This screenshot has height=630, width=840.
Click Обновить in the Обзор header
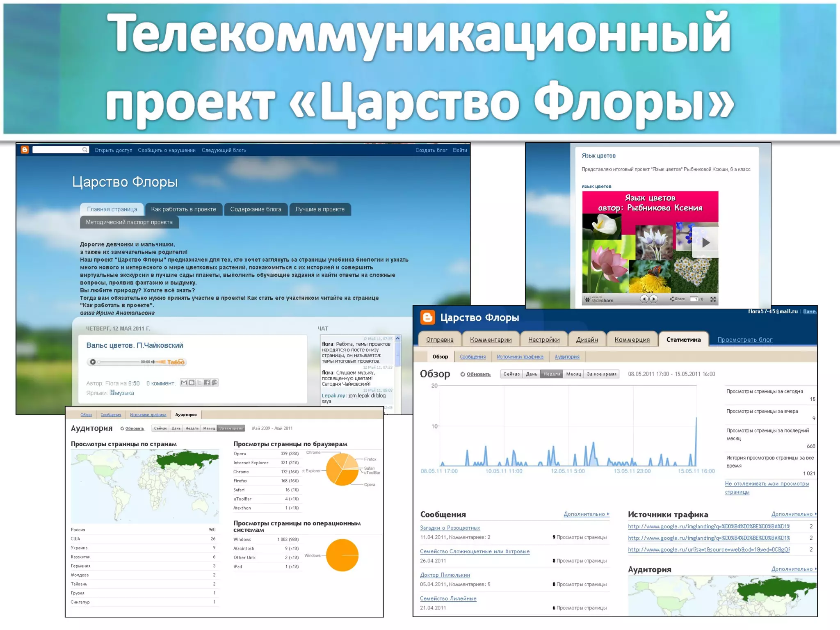click(x=478, y=374)
